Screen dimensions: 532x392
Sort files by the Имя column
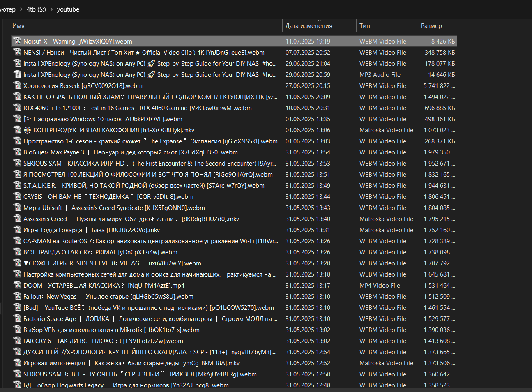(18, 25)
